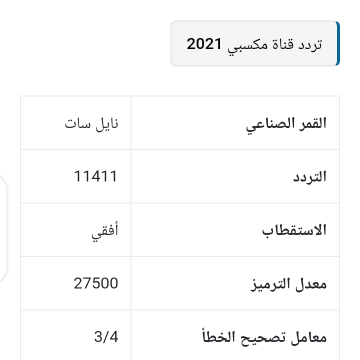Image resolution: width=360 pixels, height=360 pixels.
Task: Select the error correction value 3/4
Action: (106, 337)
